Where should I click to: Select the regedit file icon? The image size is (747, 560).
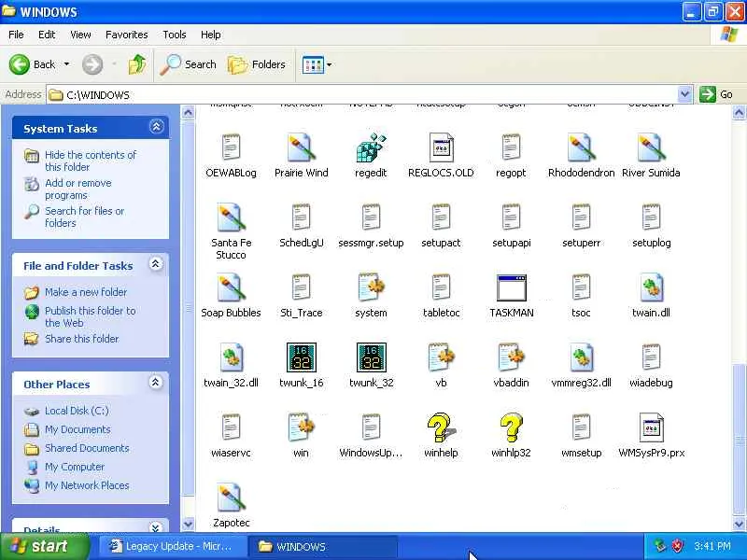click(x=371, y=147)
